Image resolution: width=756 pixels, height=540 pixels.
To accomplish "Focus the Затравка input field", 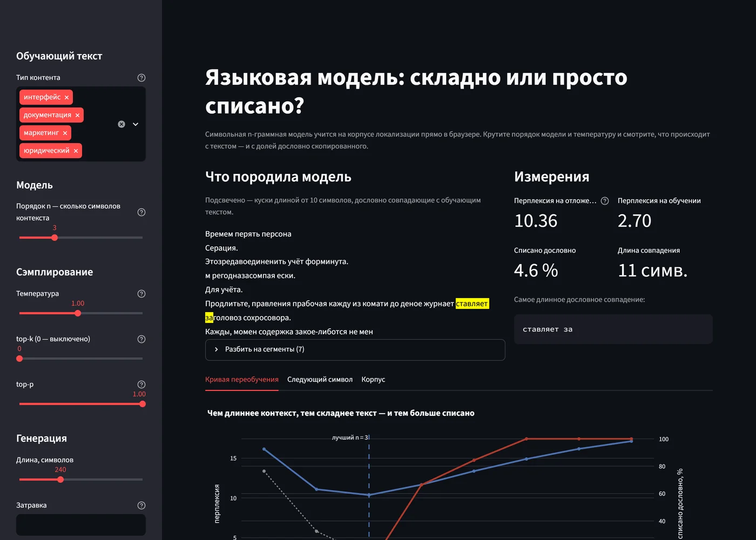I will tap(81, 525).
